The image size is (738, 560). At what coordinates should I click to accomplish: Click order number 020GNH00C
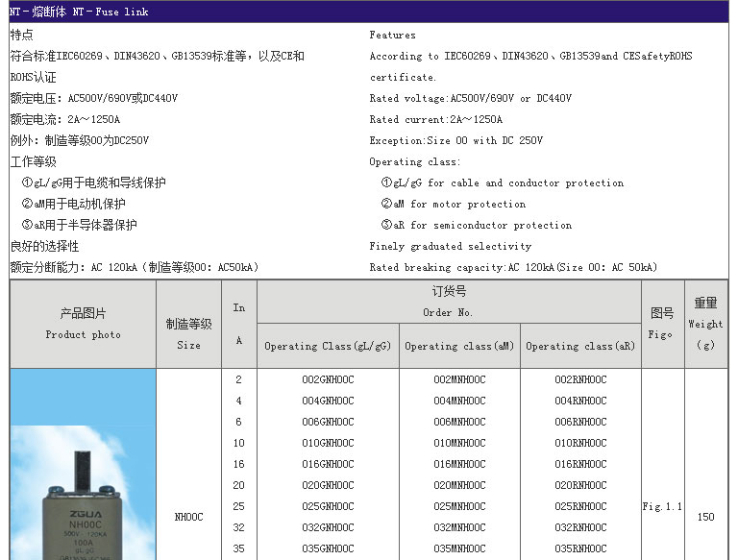pyautogui.click(x=328, y=486)
